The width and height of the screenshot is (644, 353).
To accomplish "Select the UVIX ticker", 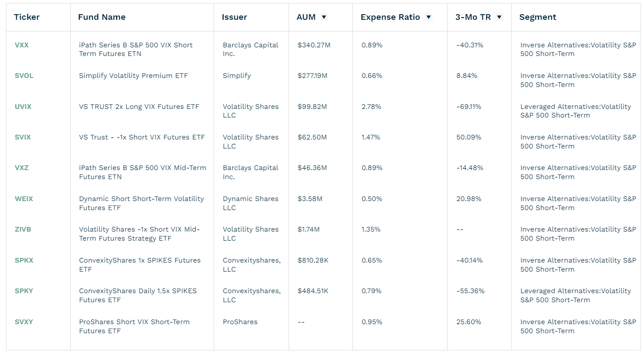I will point(23,106).
